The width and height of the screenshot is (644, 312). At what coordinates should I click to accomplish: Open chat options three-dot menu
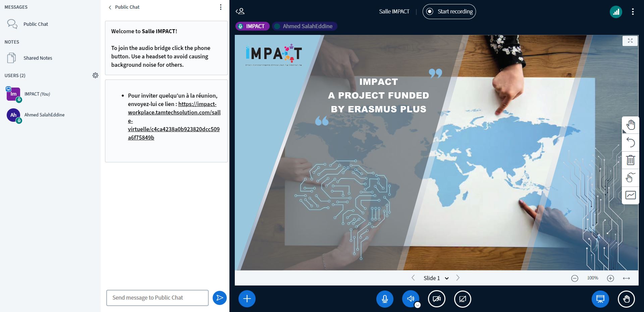[x=220, y=7]
